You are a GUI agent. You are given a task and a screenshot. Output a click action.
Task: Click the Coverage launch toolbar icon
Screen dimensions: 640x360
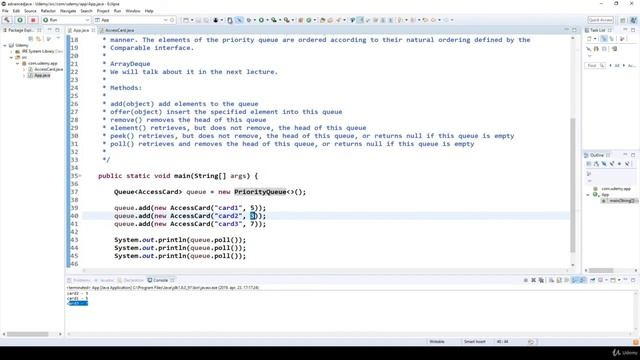pyautogui.click(x=274, y=20)
